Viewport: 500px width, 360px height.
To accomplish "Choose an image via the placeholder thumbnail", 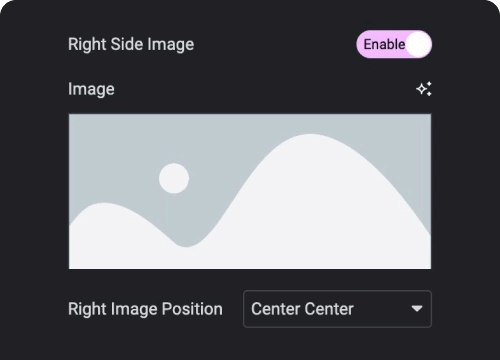I will click(x=250, y=191).
